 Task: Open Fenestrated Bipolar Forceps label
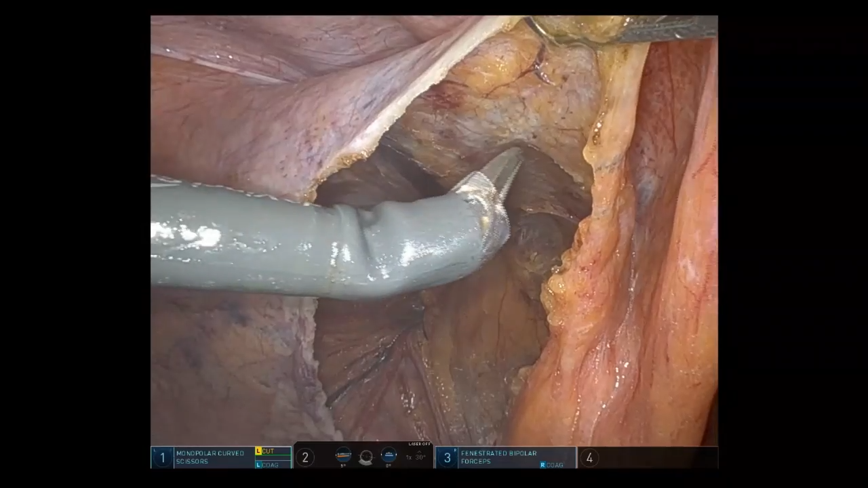[x=498, y=457]
